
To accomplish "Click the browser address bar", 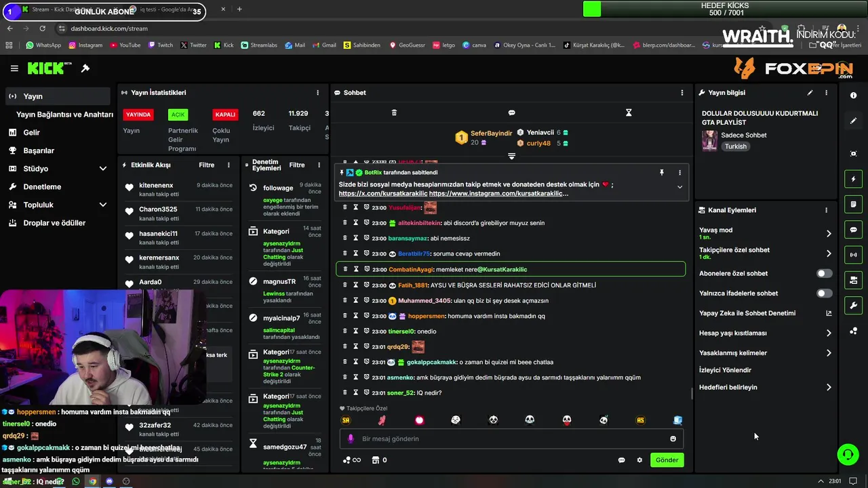I will pos(407,28).
